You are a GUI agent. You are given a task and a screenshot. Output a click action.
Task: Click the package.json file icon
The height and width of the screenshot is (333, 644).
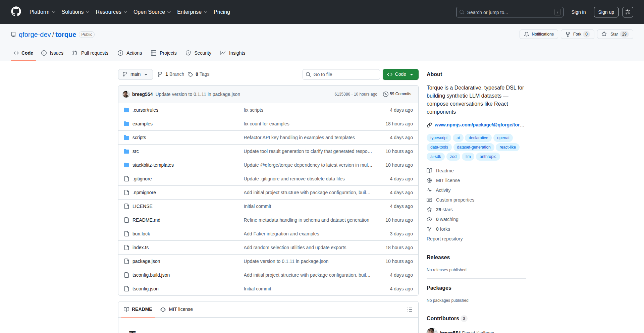coord(126,261)
